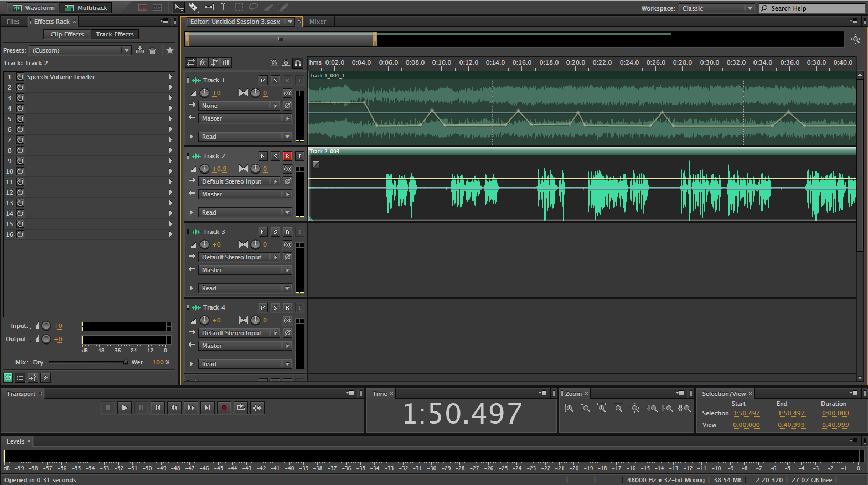Select the Effects Rack tab
The image size is (868, 485).
52,22
